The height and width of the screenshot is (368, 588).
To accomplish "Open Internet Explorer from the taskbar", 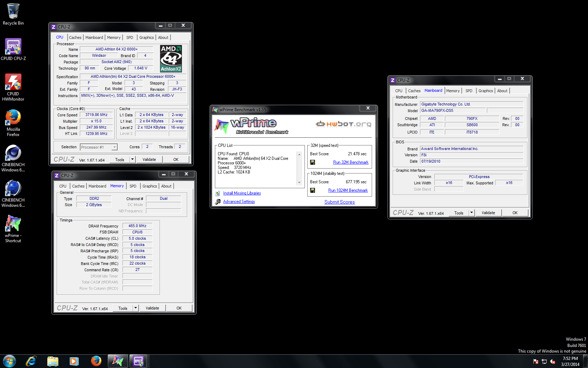I will pos(31,361).
